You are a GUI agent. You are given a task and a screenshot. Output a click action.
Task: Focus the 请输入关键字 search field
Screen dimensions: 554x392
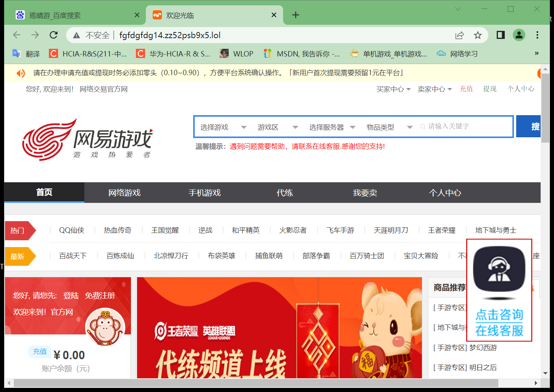click(465, 126)
